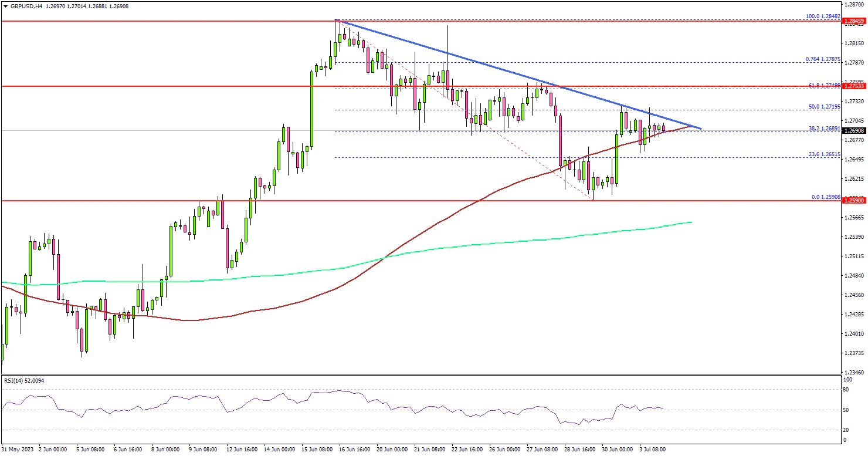868x456 pixels.
Task: Select the black current price tag 1.26908
Action: click(854, 130)
